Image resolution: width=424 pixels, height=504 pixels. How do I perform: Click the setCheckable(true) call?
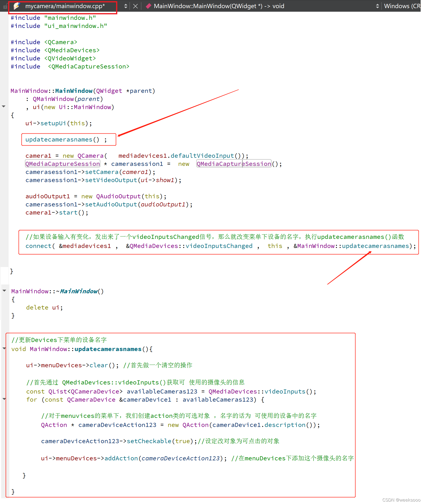160,441
